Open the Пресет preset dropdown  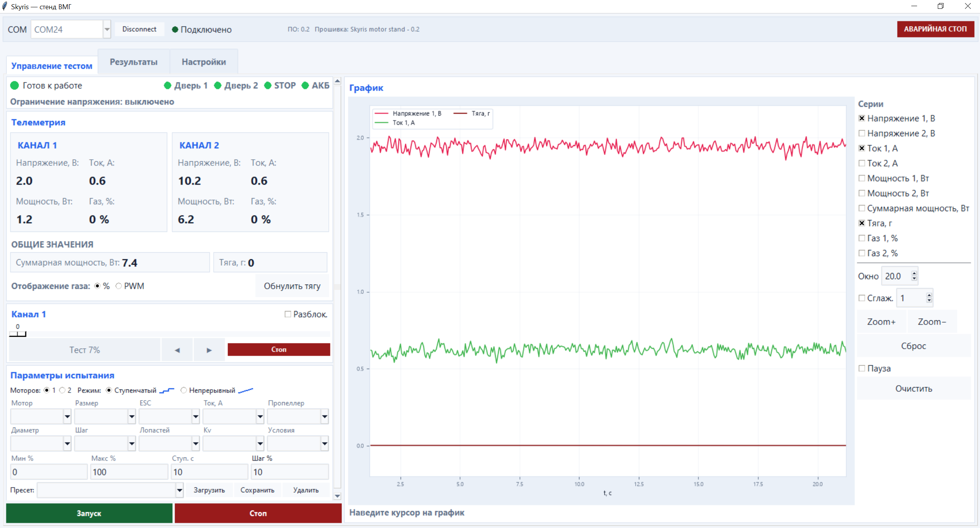179,490
